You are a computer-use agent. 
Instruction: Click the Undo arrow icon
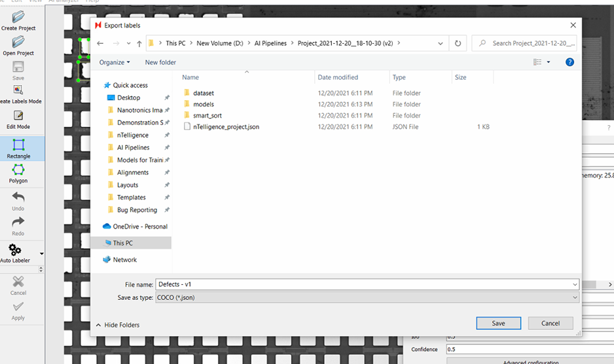click(x=18, y=197)
